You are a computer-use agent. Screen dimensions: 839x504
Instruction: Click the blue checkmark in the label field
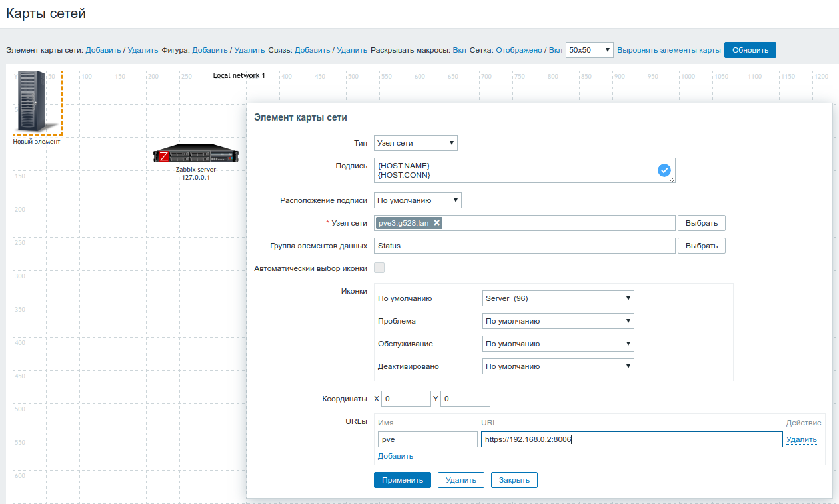coord(664,170)
